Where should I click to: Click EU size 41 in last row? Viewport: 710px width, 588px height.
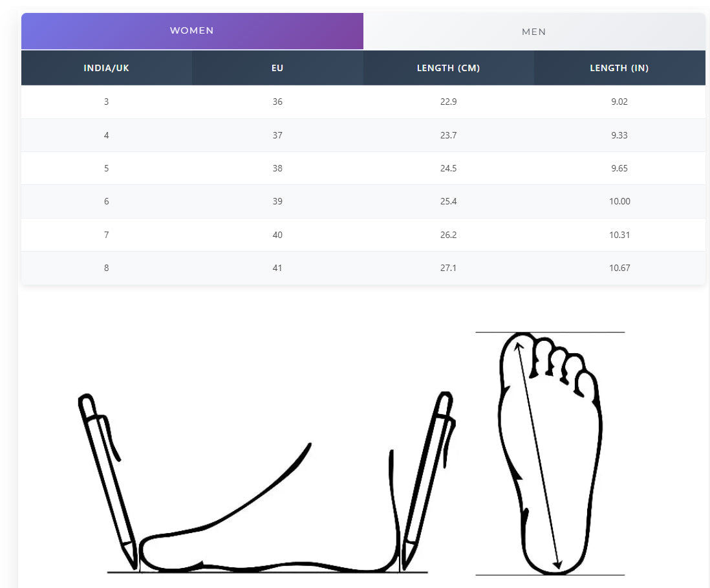[x=277, y=268]
